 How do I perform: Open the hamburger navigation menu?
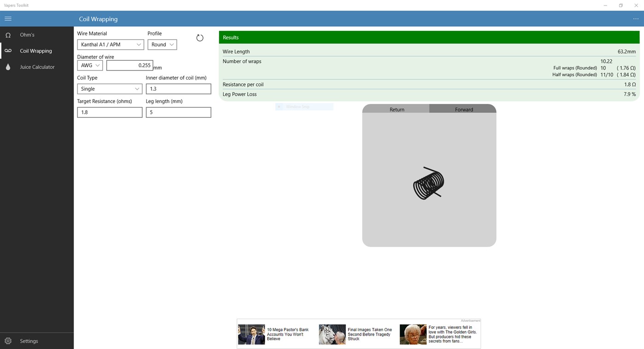8,18
